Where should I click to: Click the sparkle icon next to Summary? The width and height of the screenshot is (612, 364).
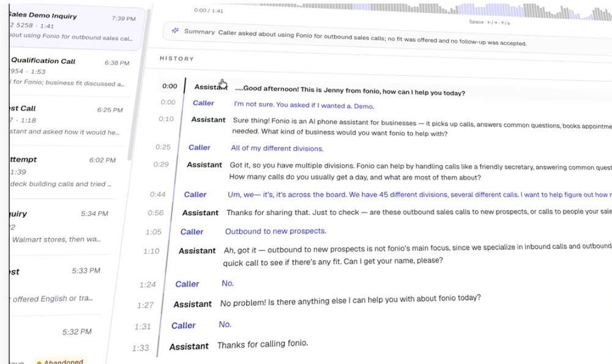pos(175,31)
